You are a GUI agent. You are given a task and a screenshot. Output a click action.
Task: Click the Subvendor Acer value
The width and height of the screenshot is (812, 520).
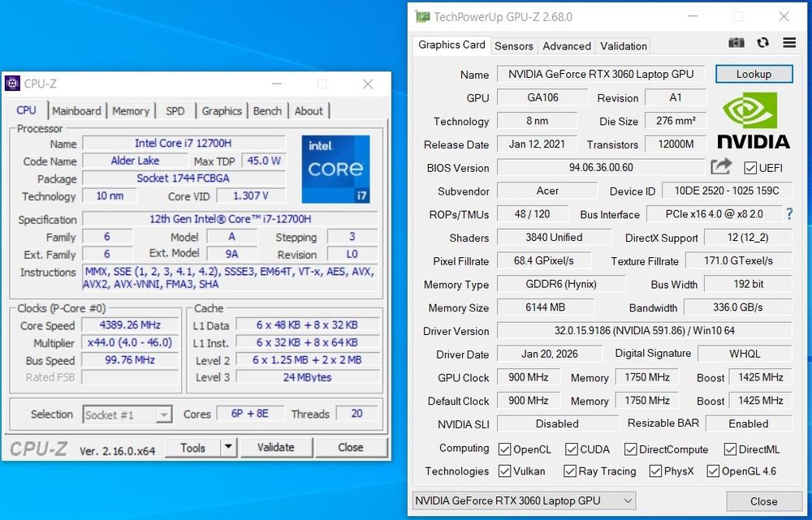pos(546,191)
